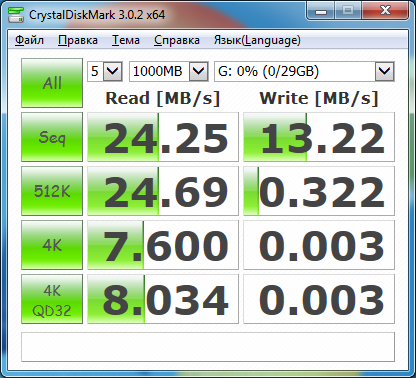Click the Seq read value 24.25
This screenshot has width=416, height=378.
click(x=163, y=137)
